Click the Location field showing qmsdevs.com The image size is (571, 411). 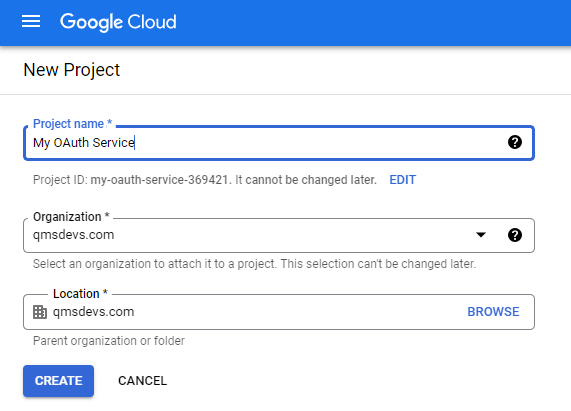[279, 312]
